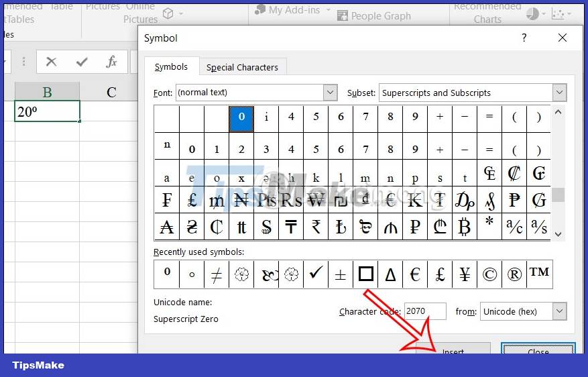Open People Graph in the ribbon
Viewport: 588px width, 377px height.
point(374,15)
